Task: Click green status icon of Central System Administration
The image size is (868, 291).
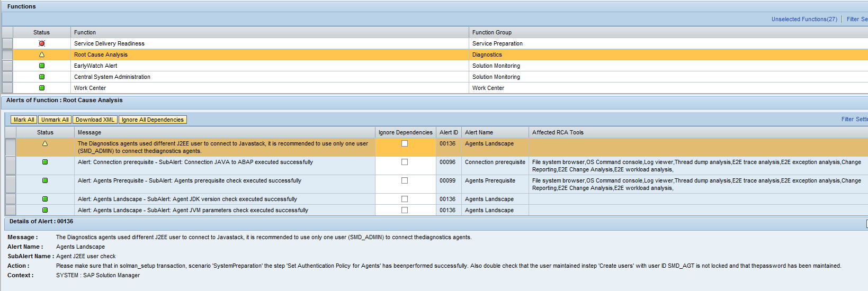Action: tap(42, 77)
